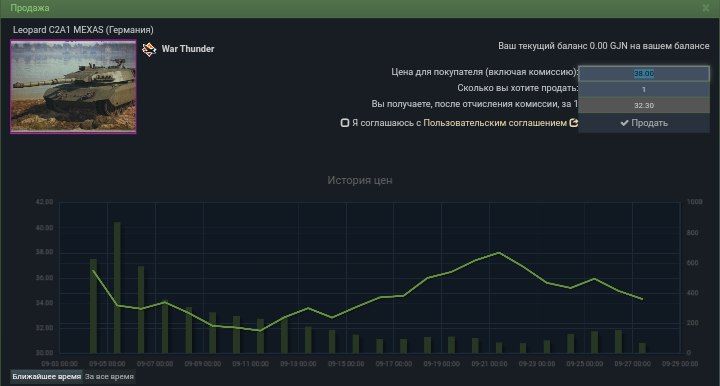The height and width of the screenshot is (386, 720).
Task: Click the История цен chart title
Action: point(360,180)
